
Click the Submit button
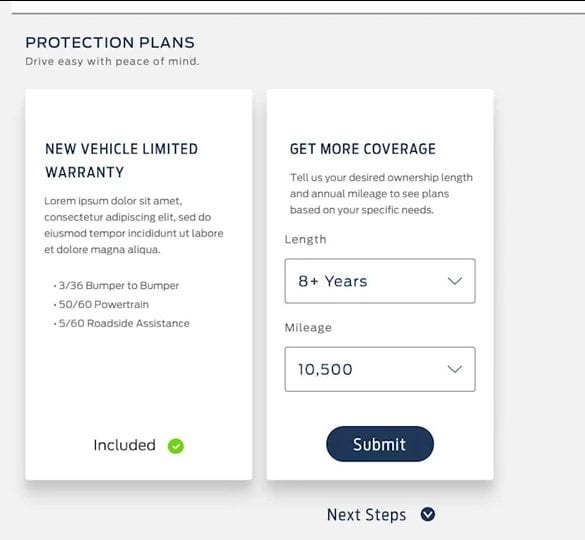[x=380, y=444]
